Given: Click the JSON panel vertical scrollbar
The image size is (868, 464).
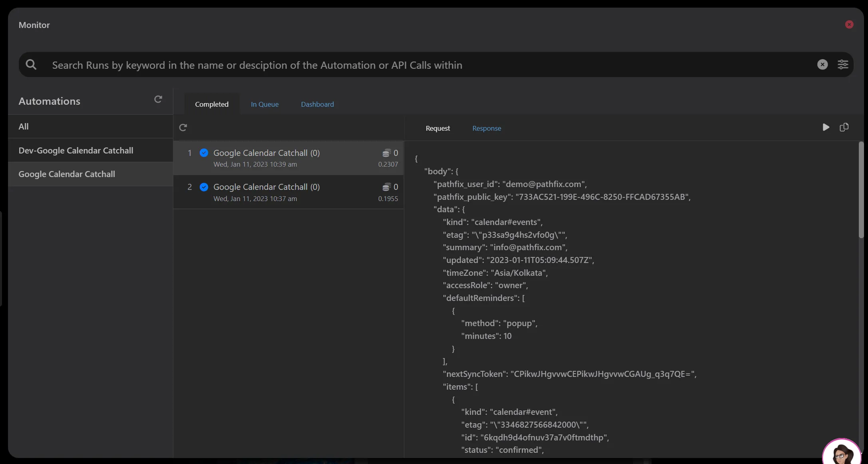Looking at the screenshot, I should (x=861, y=190).
